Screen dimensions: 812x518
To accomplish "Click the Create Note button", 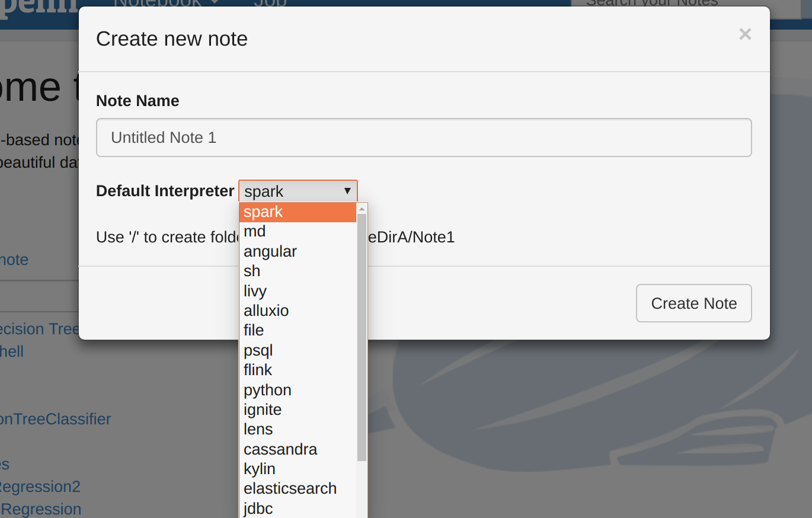I will (694, 303).
